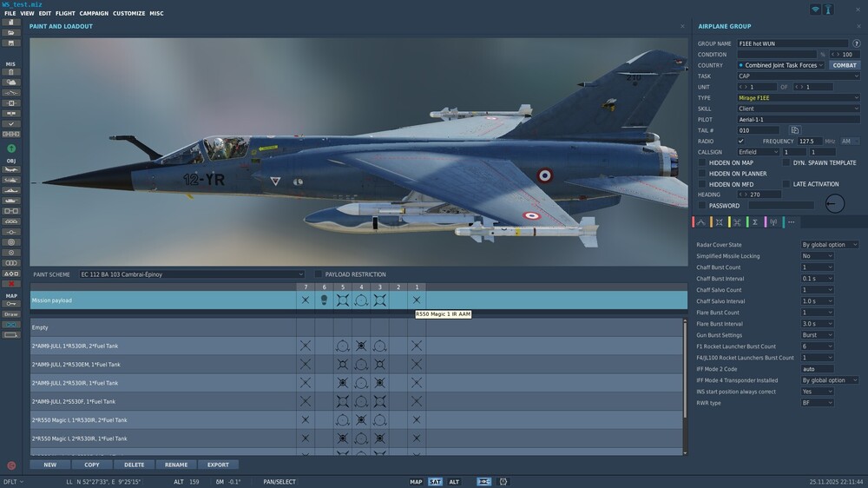The width and height of the screenshot is (868, 488).
Task: Open the radio presets antenna tab icon
Action: 773,222
